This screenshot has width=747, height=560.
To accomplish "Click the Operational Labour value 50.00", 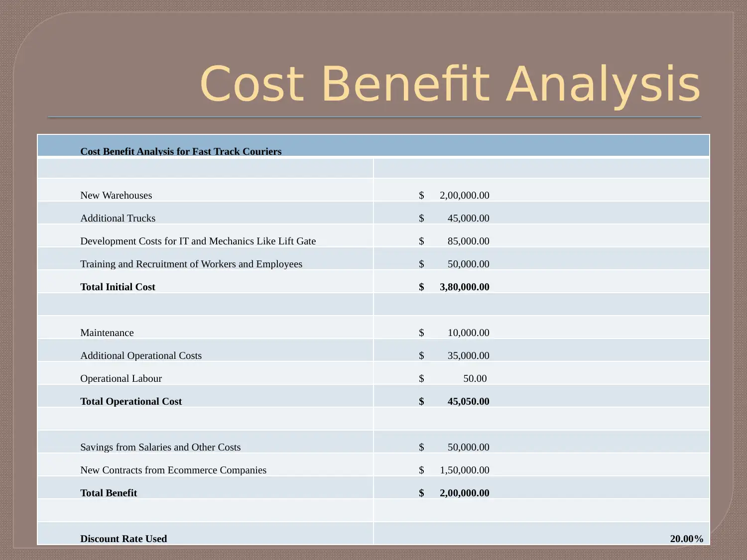I will [x=475, y=378].
